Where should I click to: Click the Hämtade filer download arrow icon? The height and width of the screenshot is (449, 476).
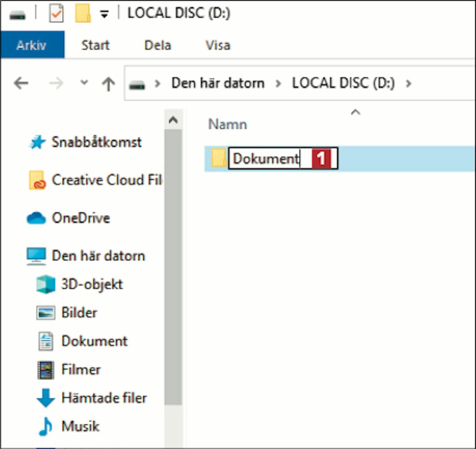point(46,398)
